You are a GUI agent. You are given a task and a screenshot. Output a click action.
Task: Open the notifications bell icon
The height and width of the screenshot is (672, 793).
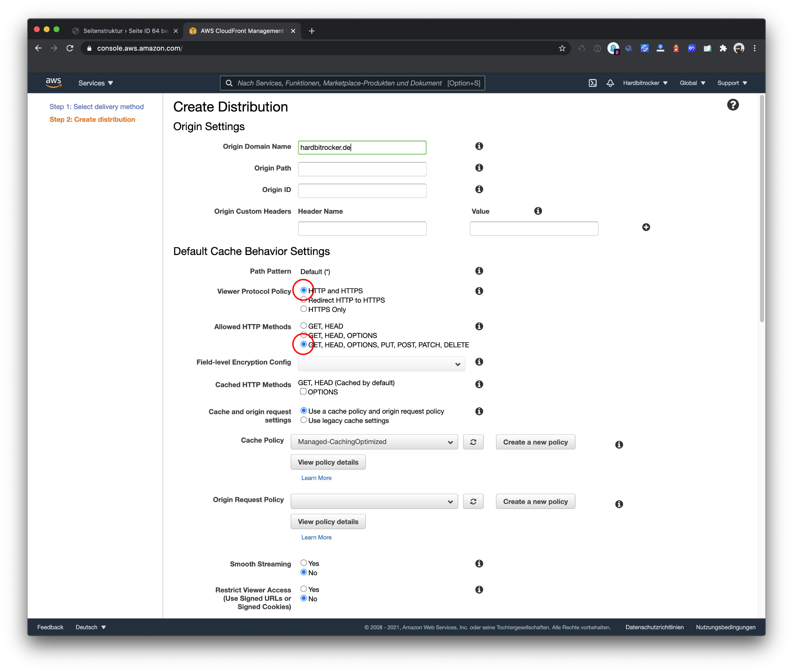pyautogui.click(x=610, y=83)
